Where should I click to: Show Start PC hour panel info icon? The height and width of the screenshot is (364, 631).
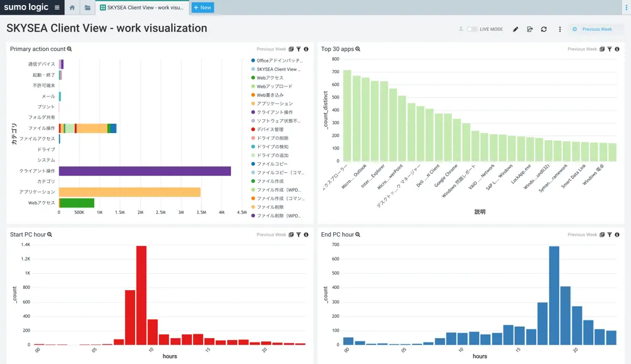[x=306, y=235]
